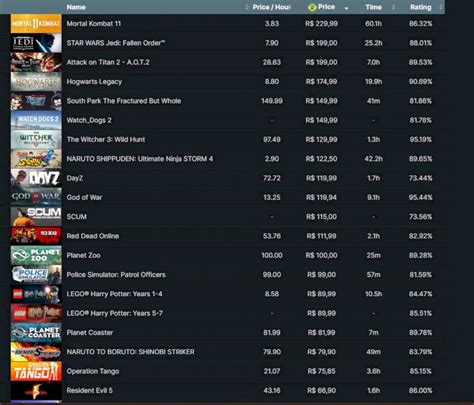This screenshot has width=474, height=405.
Task: Click sort arrows beside the Name header
Action: [247, 7]
